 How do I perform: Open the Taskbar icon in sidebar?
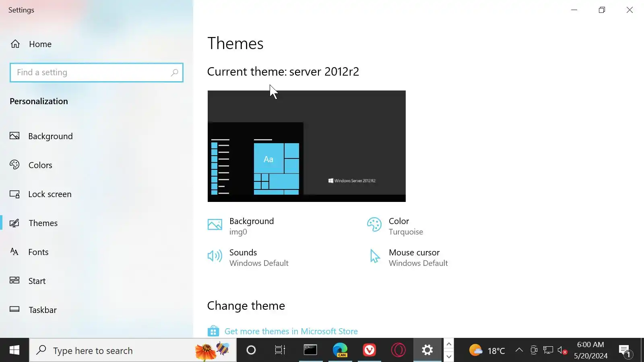click(14, 310)
